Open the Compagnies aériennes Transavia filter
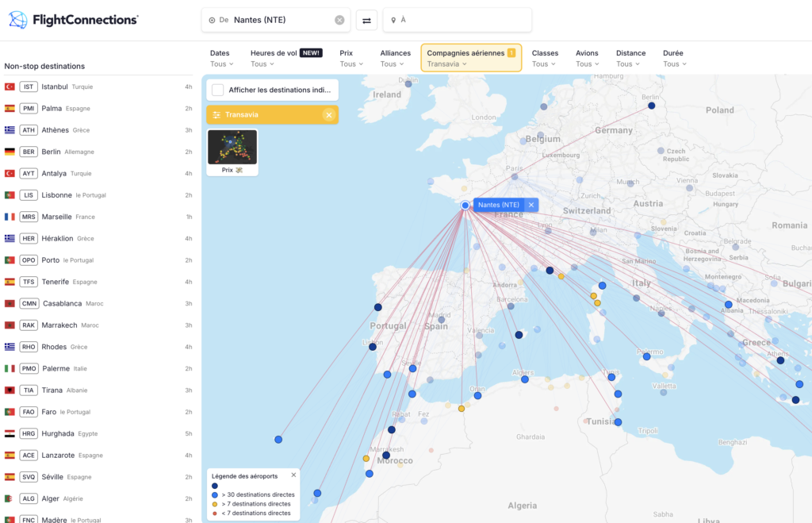The width and height of the screenshot is (812, 523). 471,58
